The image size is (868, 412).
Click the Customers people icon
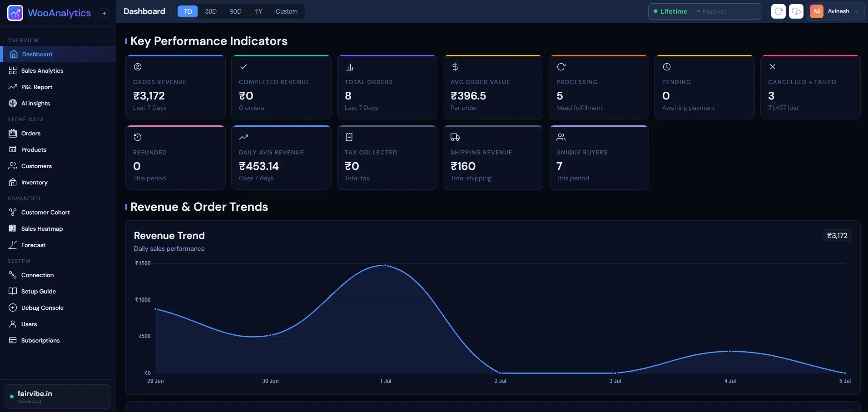(x=13, y=166)
